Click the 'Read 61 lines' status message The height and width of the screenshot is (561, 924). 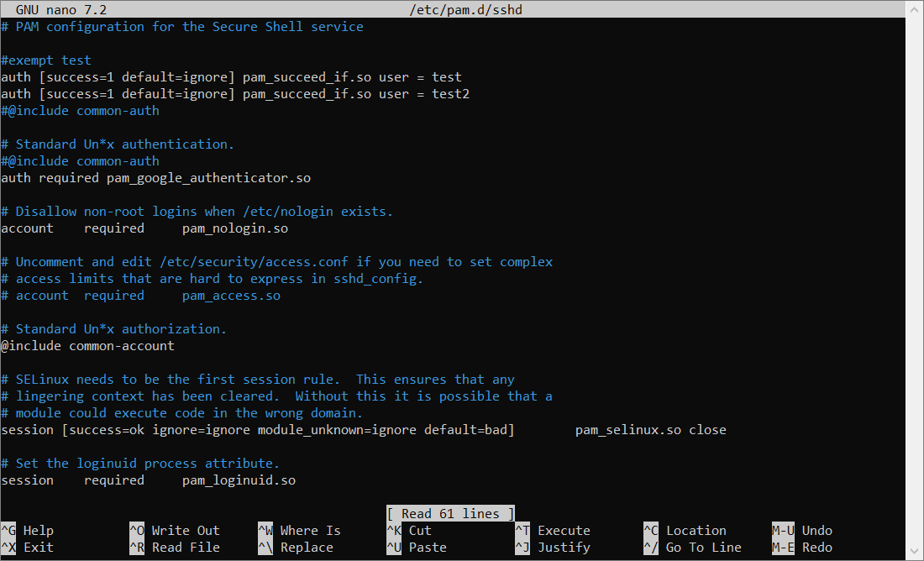point(450,514)
